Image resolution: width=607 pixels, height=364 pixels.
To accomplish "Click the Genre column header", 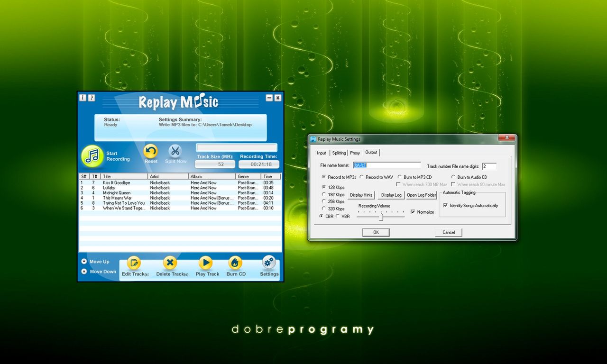I will [249, 176].
